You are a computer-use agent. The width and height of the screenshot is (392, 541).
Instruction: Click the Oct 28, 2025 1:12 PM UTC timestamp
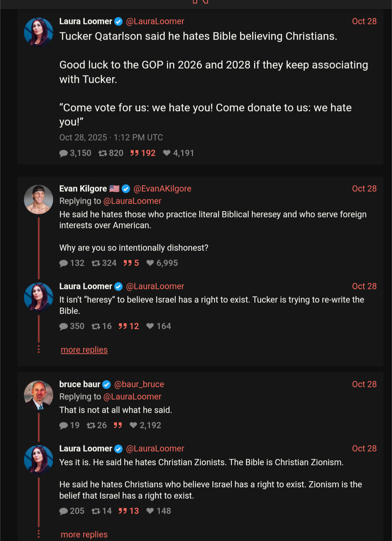(x=111, y=138)
